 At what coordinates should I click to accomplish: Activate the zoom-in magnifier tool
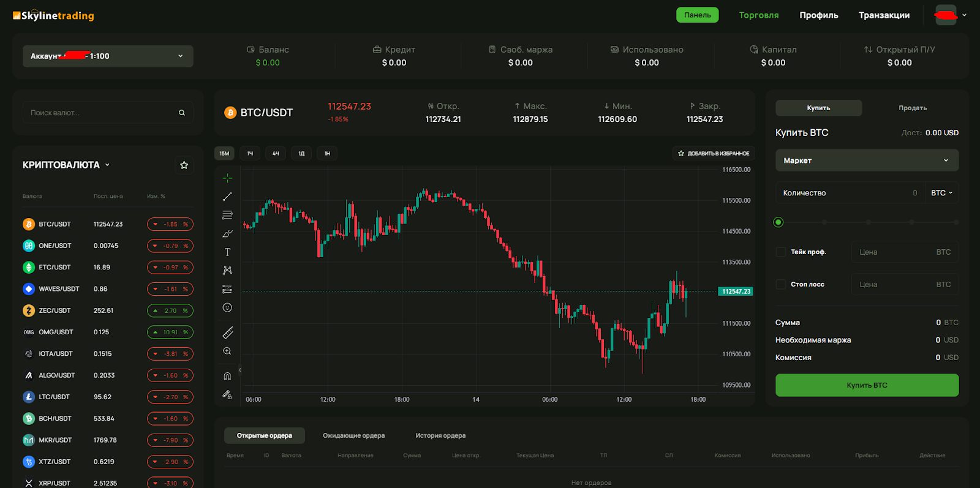click(227, 351)
